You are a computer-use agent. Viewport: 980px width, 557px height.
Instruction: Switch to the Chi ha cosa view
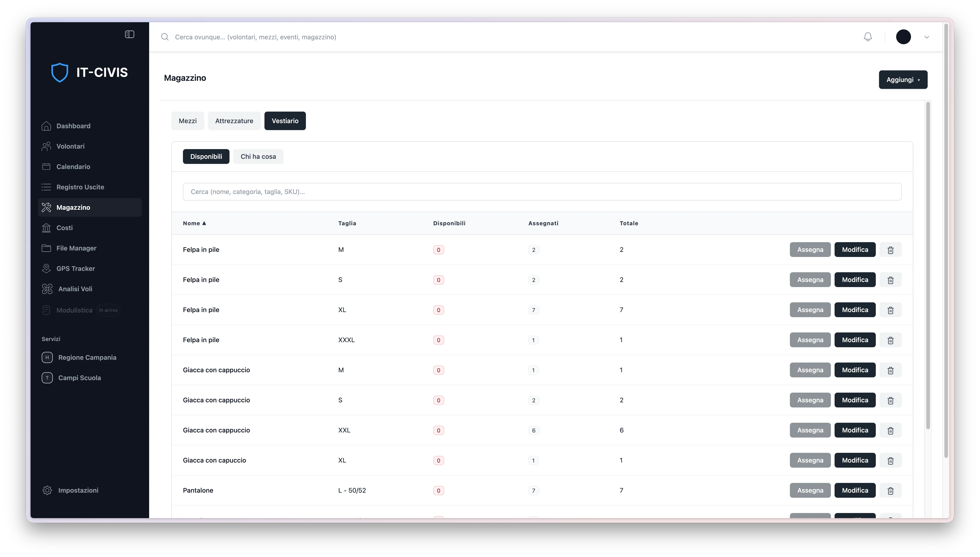[258, 156]
